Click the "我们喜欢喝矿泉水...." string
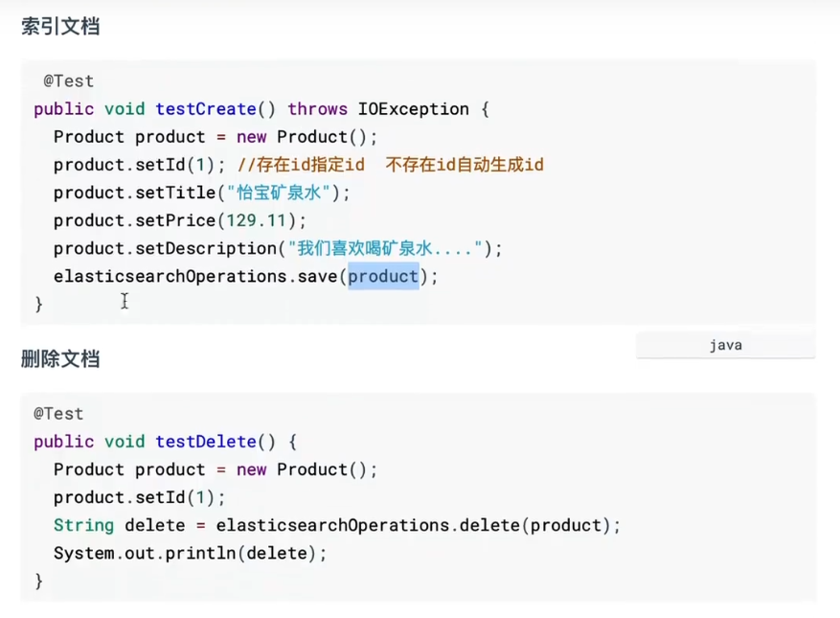Image resolution: width=840 pixels, height=618 pixels. [x=380, y=249]
